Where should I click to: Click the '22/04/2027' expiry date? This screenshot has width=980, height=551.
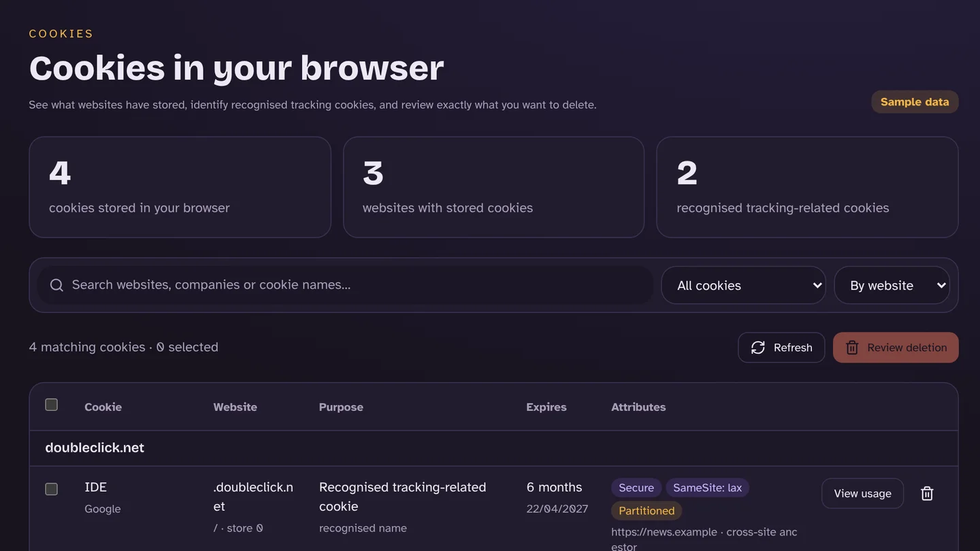[x=557, y=509]
